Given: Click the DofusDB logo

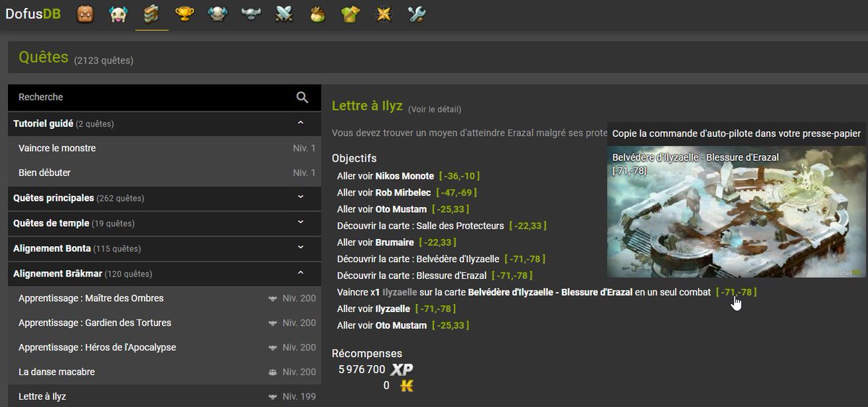Looking at the screenshot, I should (33, 14).
